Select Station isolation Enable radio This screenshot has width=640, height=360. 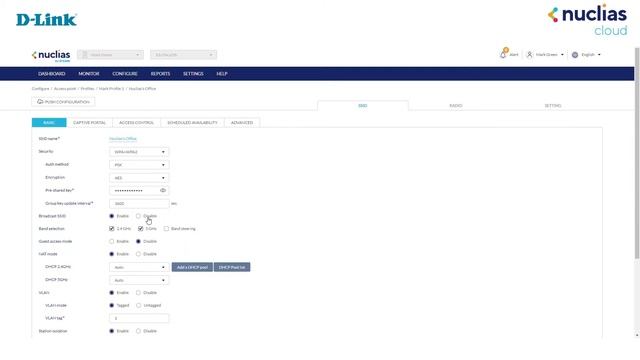point(111,331)
